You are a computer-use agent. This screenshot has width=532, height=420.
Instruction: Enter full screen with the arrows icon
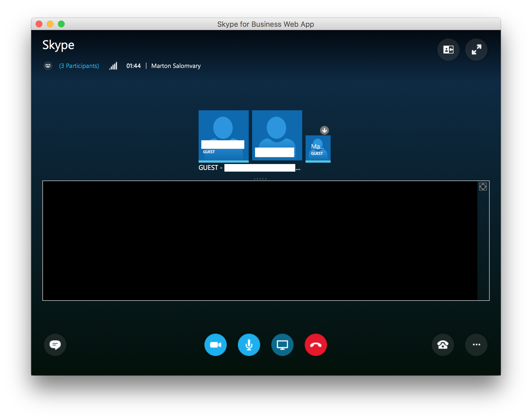476,50
